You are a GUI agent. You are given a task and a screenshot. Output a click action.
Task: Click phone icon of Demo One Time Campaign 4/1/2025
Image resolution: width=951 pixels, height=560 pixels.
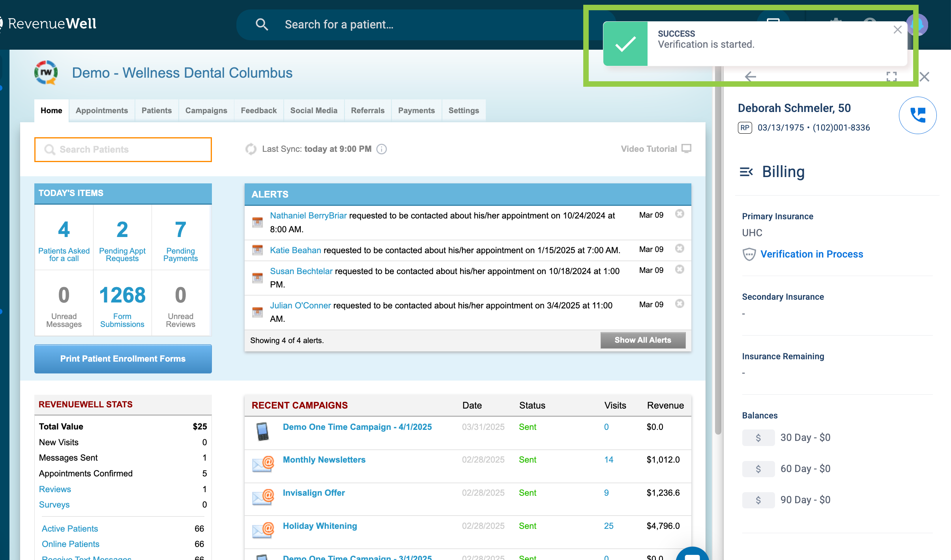(262, 431)
